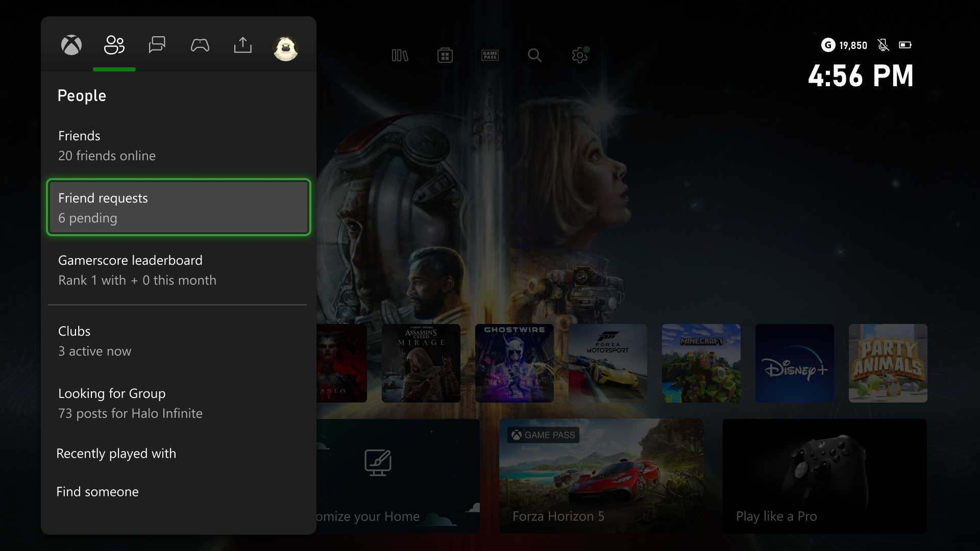Open the Game Pass icon in top bar
The image size is (980, 551).
pos(490,55)
